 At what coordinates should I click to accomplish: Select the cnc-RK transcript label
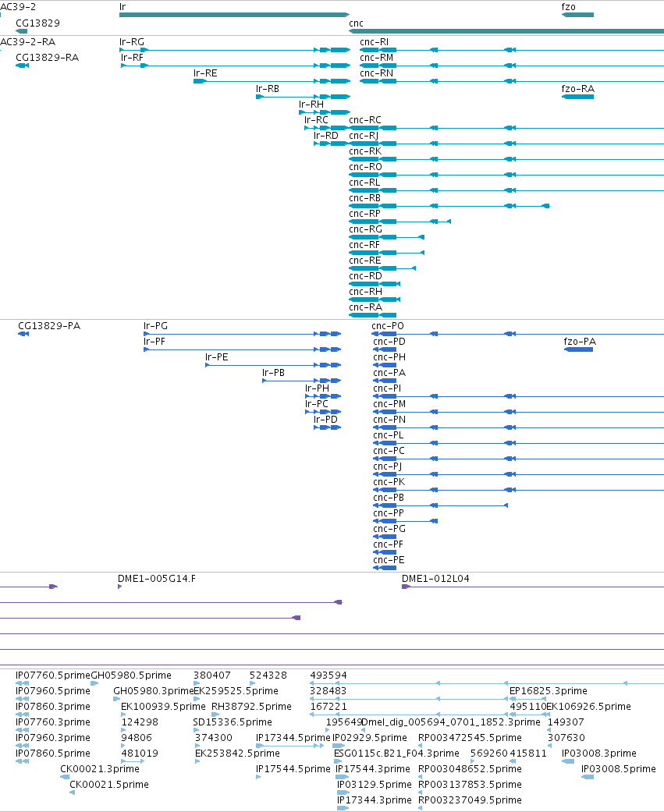[365, 151]
